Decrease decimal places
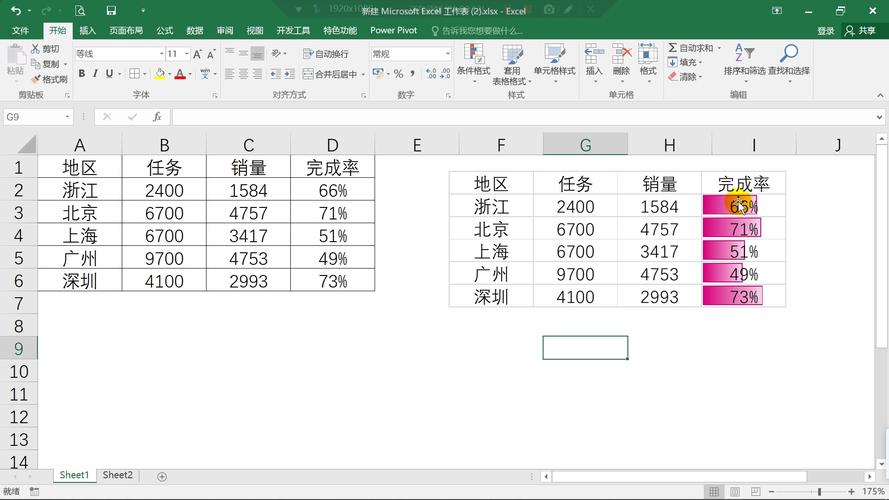 click(446, 74)
